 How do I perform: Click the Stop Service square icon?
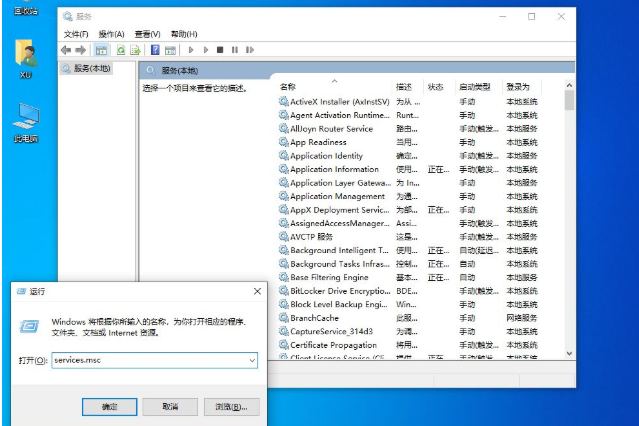(220, 49)
